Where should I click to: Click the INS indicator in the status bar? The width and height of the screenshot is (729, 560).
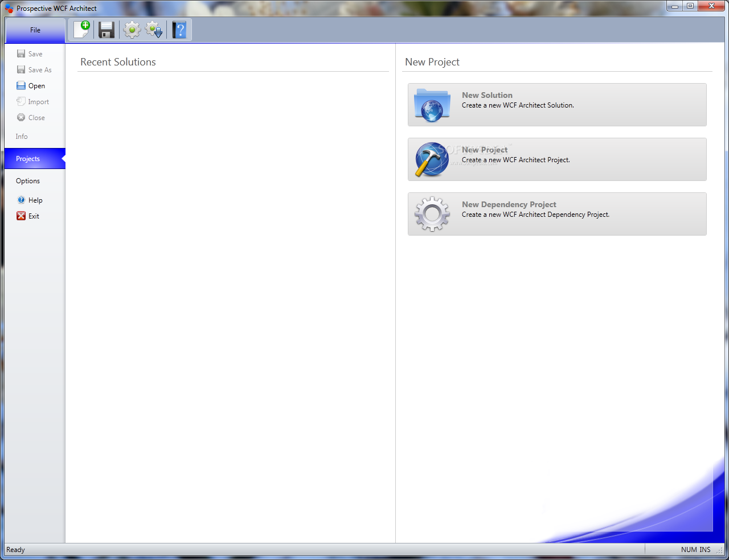705,550
